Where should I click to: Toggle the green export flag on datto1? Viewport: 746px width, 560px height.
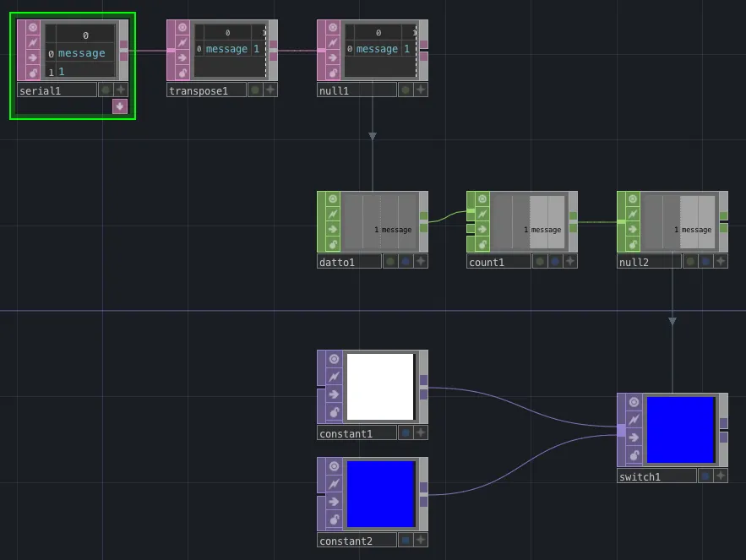click(390, 262)
